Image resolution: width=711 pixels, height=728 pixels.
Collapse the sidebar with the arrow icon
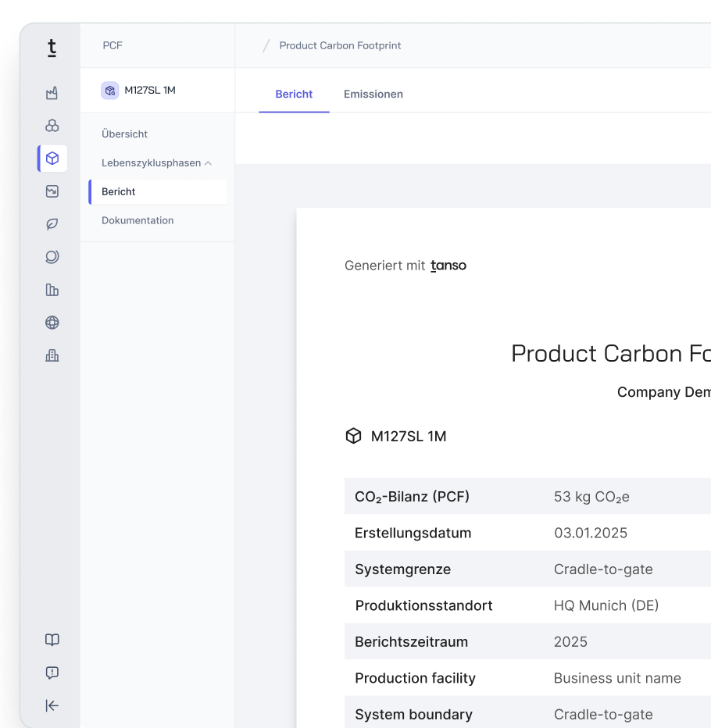(x=52, y=705)
